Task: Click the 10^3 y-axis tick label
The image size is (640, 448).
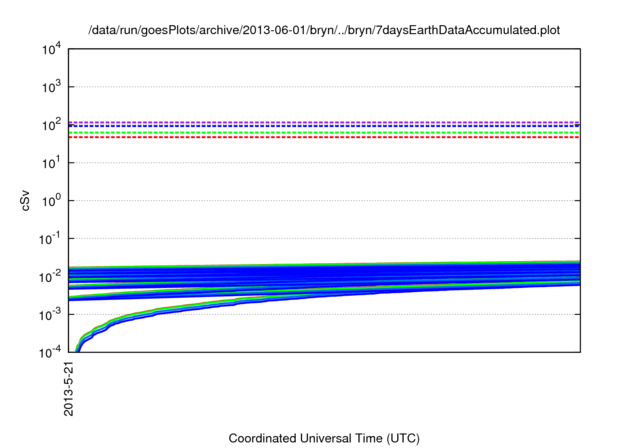Action: [x=51, y=87]
